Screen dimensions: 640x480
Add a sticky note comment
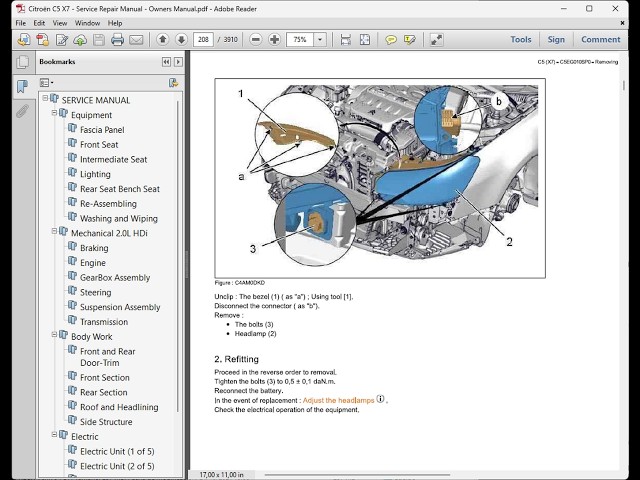click(x=391, y=40)
